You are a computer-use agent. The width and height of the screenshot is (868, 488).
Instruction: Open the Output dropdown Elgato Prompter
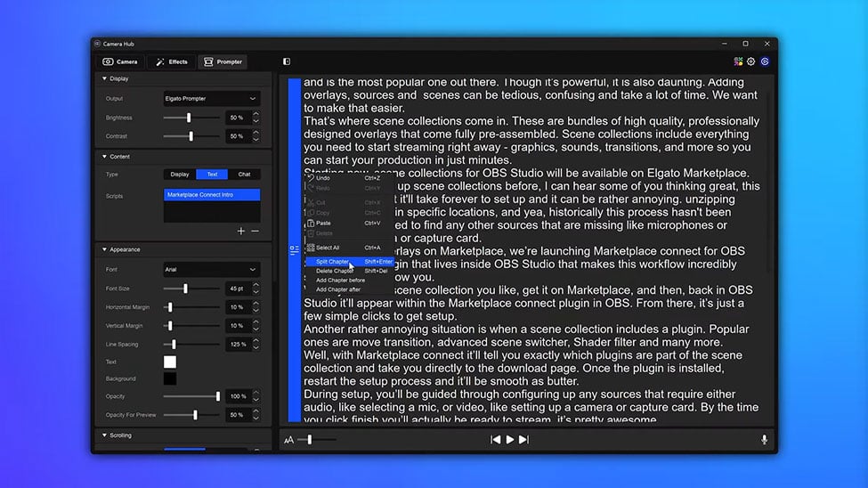point(212,99)
